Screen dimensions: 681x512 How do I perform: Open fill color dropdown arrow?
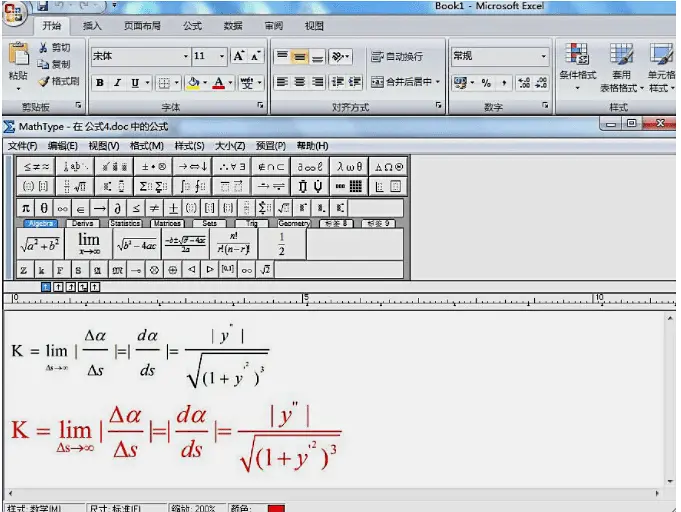pos(205,83)
